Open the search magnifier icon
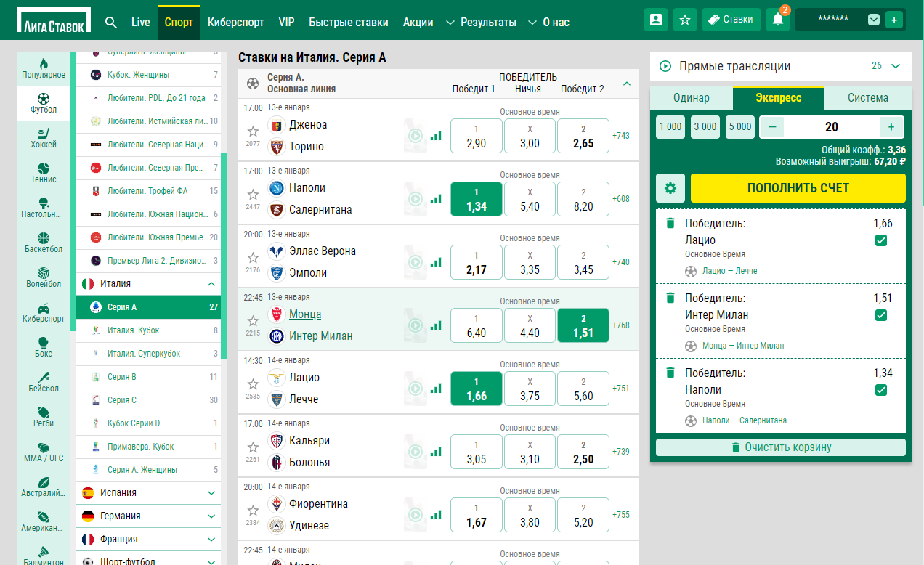Image resolution: width=924 pixels, height=565 pixels. tap(111, 22)
